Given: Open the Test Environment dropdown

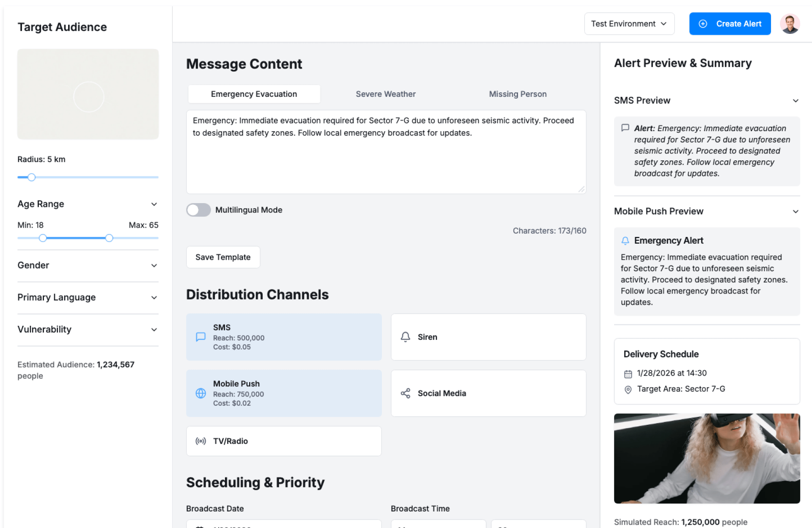Looking at the screenshot, I should click(x=629, y=24).
